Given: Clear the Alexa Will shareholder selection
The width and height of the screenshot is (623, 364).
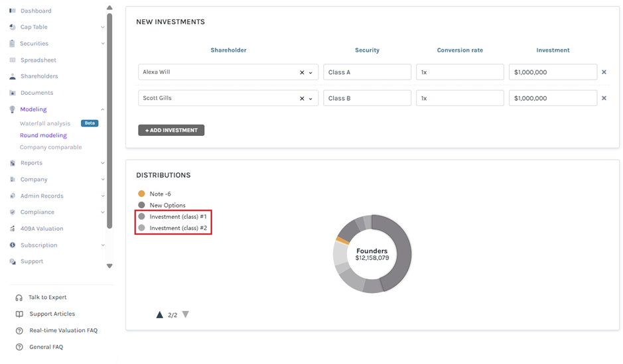Looking at the screenshot, I should tap(302, 72).
